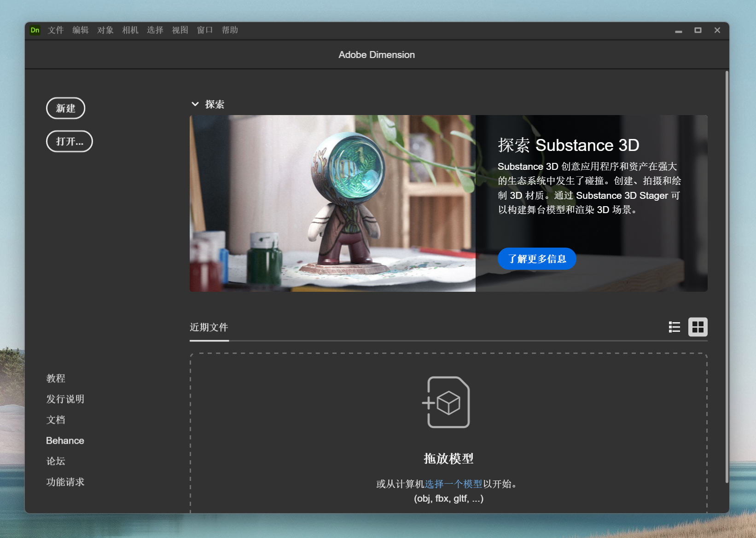This screenshot has height=538, width=756.
Task: Open the 编辑 menu
Action: coord(81,30)
